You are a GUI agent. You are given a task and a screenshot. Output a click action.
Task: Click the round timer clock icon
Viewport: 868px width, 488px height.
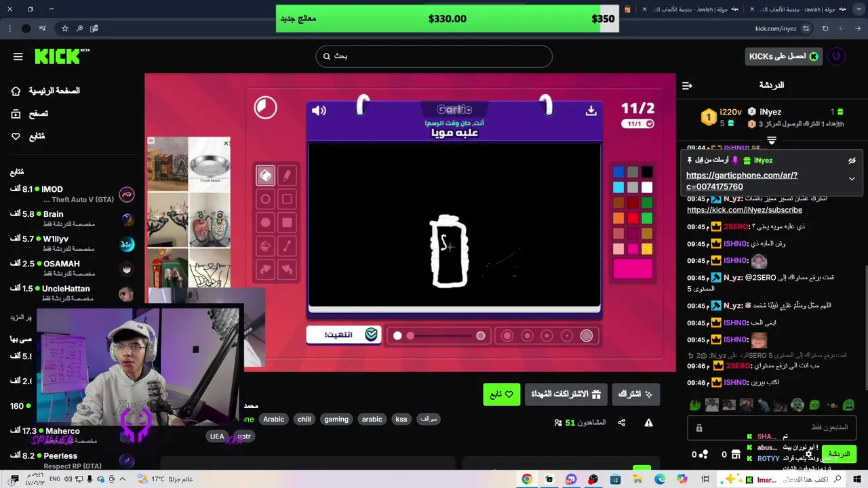click(x=265, y=107)
